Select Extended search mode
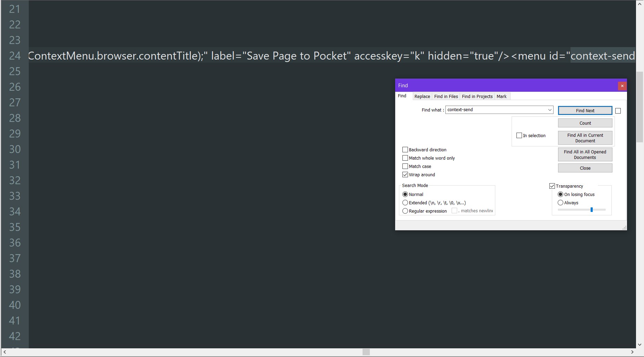644x357 pixels. [405, 203]
